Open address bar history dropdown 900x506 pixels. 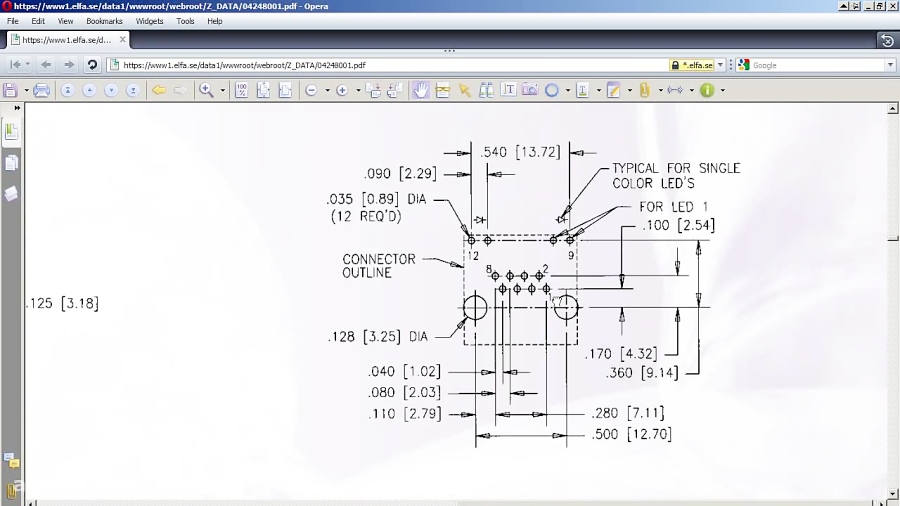pos(720,65)
